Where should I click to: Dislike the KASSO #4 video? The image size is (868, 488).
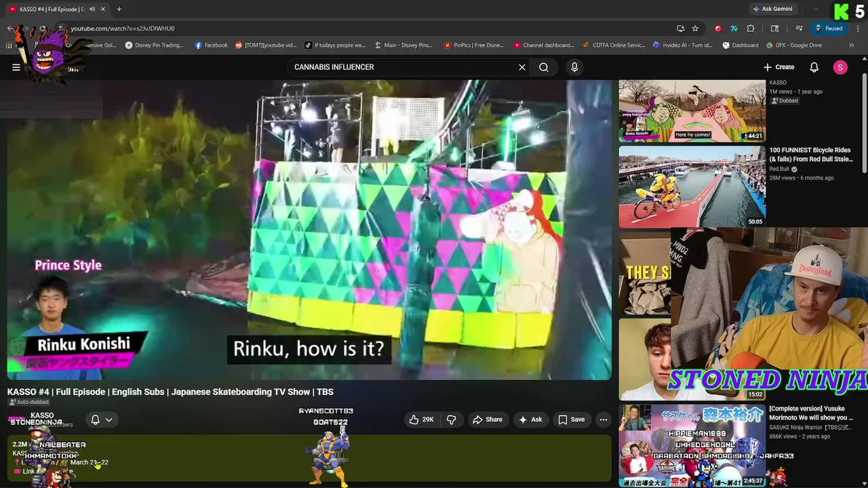click(452, 420)
